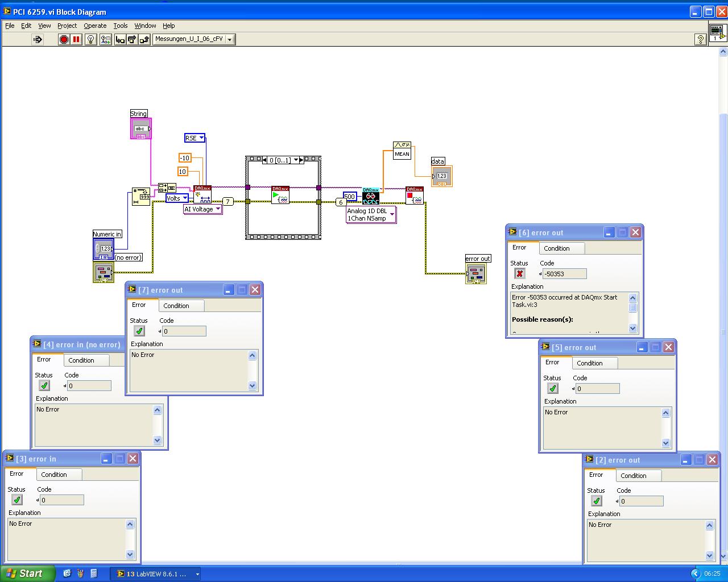Select the error in (no error) cluster terminal
The width and height of the screenshot is (728, 582).
coord(104,272)
